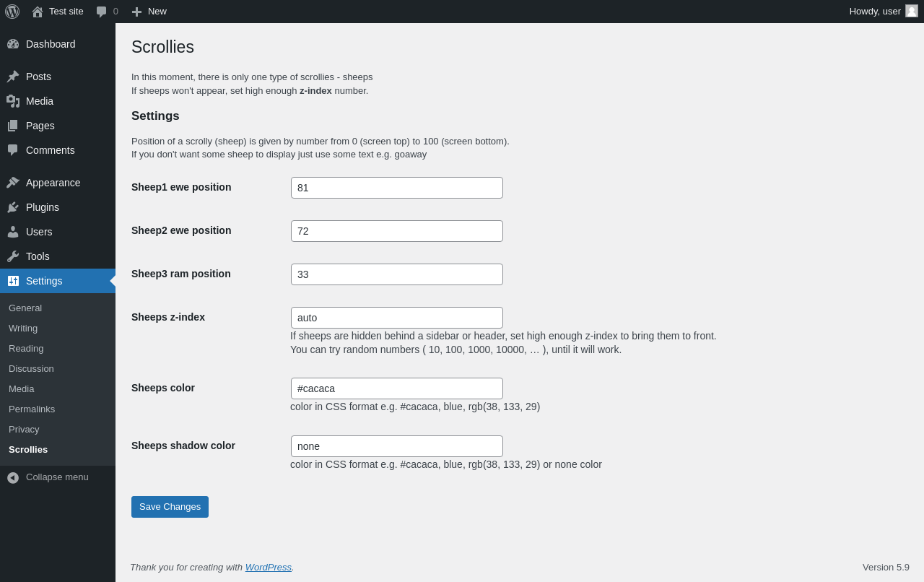924x582 pixels.
Task: Open the Permalinks settings submenu item
Action: 32,409
